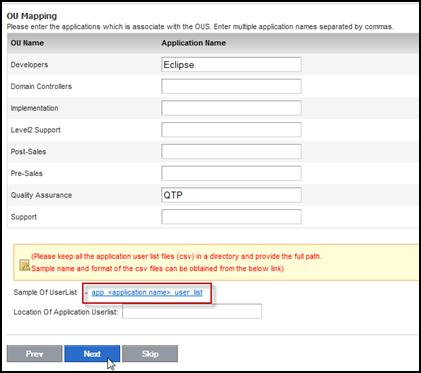Click the Location Of Application Userlist field
The width and height of the screenshot is (421, 373).
click(x=192, y=311)
